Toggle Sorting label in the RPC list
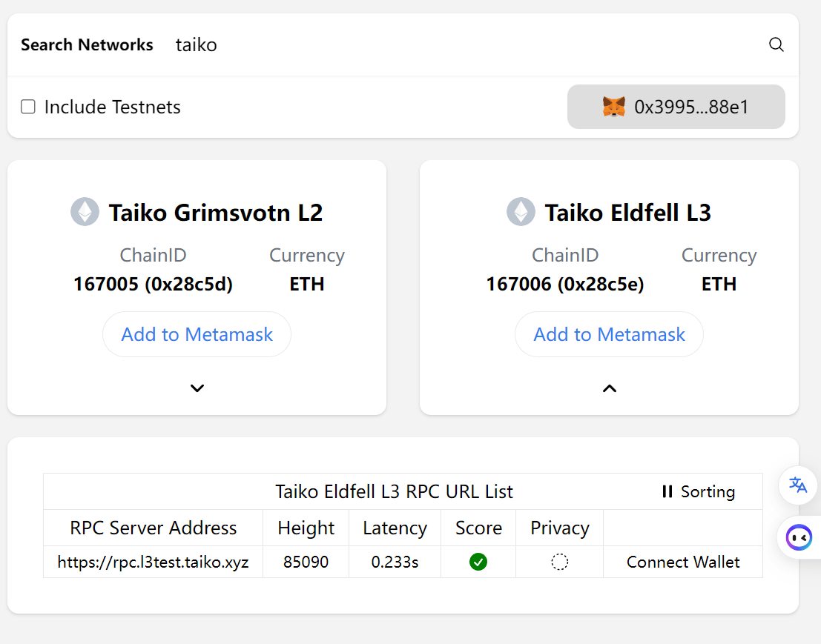 pos(708,492)
